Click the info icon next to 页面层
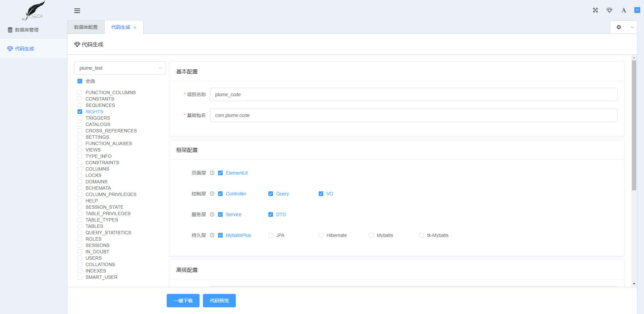 point(212,173)
